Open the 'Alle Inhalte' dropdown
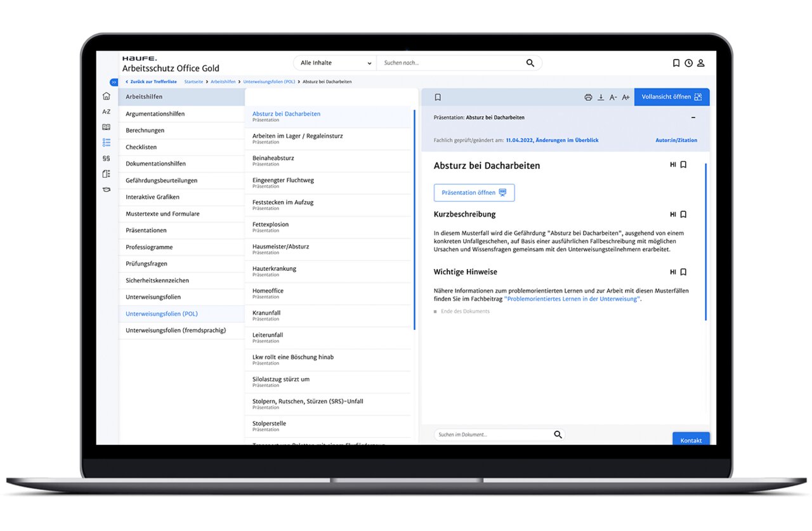This screenshot has width=812, height=531. 335,63
